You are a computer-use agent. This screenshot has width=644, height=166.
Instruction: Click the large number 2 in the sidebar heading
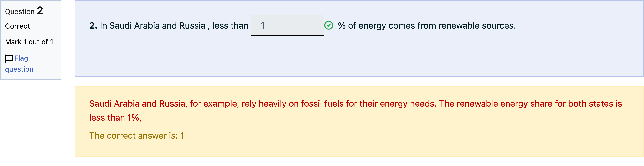[x=40, y=10]
